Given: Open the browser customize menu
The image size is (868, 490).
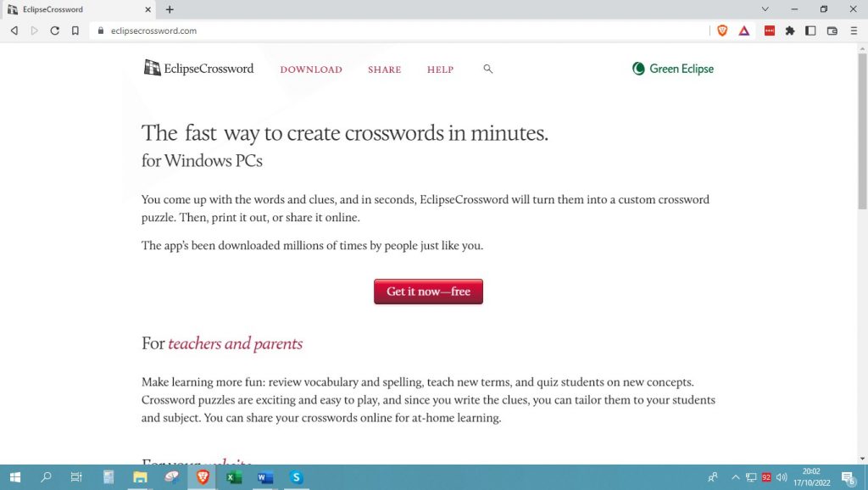Looking at the screenshot, I should (x=854, y=31).
